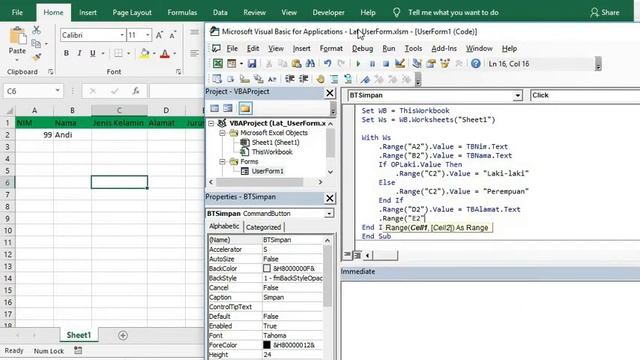Open Project Explorer via toolbar icon

pos(417,64)
